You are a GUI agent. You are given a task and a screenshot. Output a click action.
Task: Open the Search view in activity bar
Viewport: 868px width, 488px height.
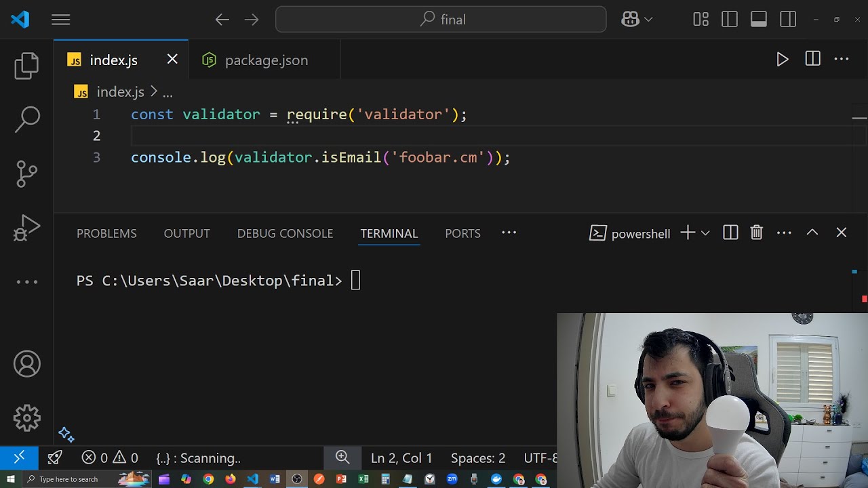27,119
